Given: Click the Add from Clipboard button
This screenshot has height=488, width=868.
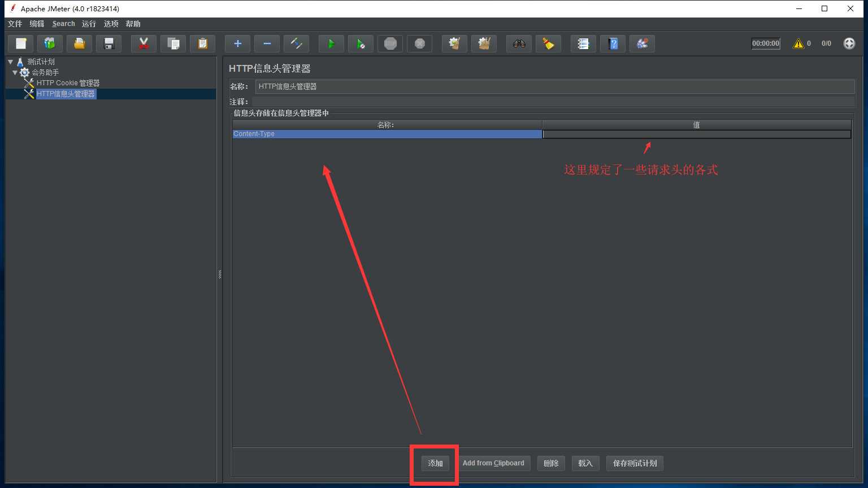Looking at the screenshot, I should pyautogui.click(x=493, y=463).
